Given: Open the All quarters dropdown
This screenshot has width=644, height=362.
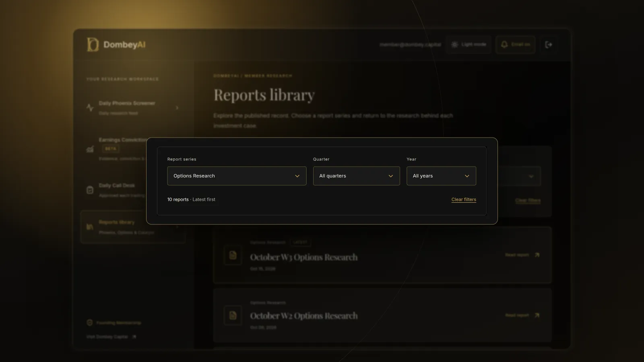Looking at the screenshot, I should coord(356,176).
